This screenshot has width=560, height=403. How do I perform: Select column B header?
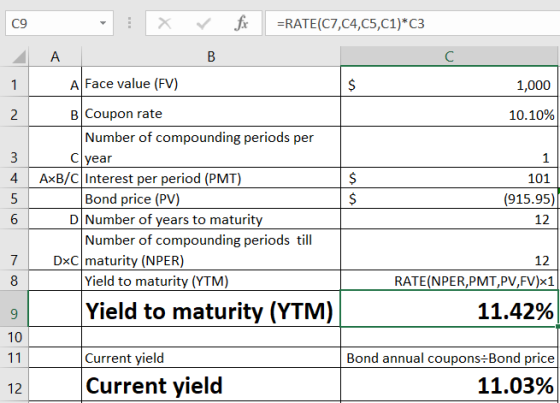[211, 57]
